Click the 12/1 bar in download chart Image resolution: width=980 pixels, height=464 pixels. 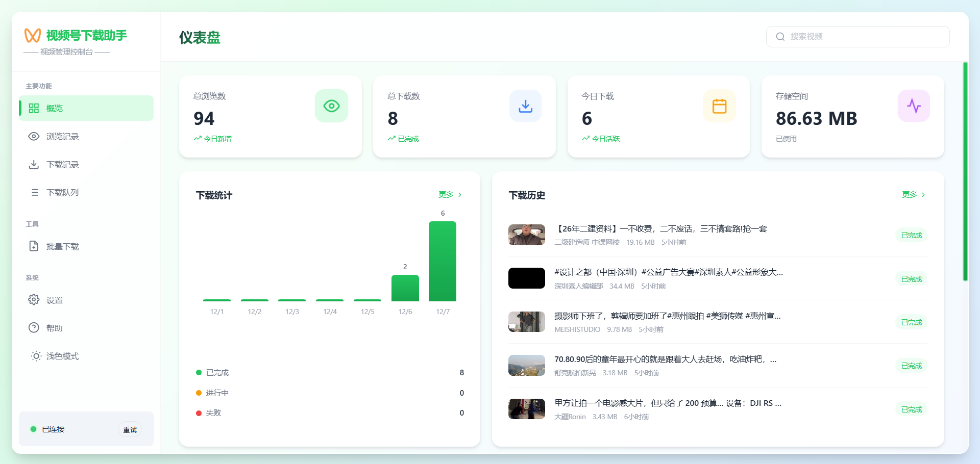coord(217,300)
